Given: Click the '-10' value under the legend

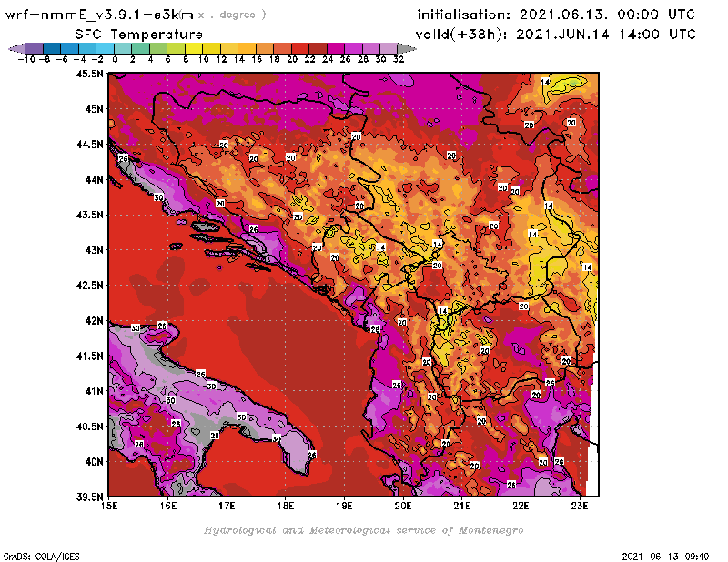Looking at the screenshot, I should point(26,59).
